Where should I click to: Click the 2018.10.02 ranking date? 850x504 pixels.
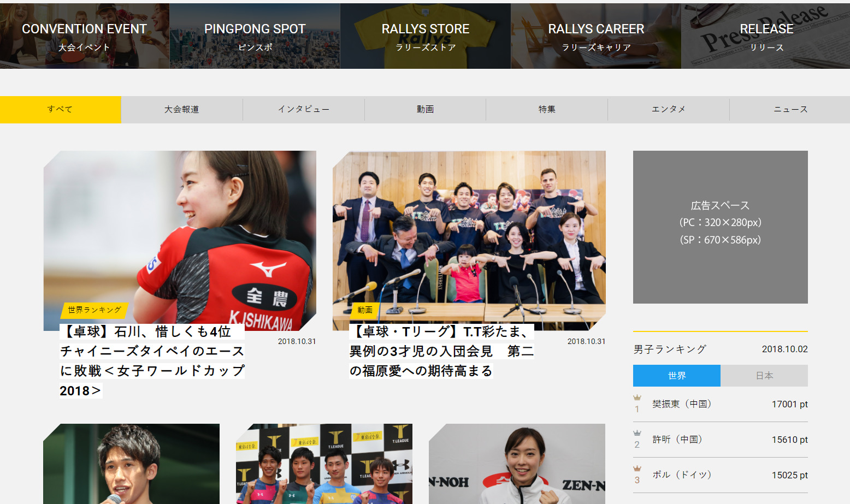784,349
